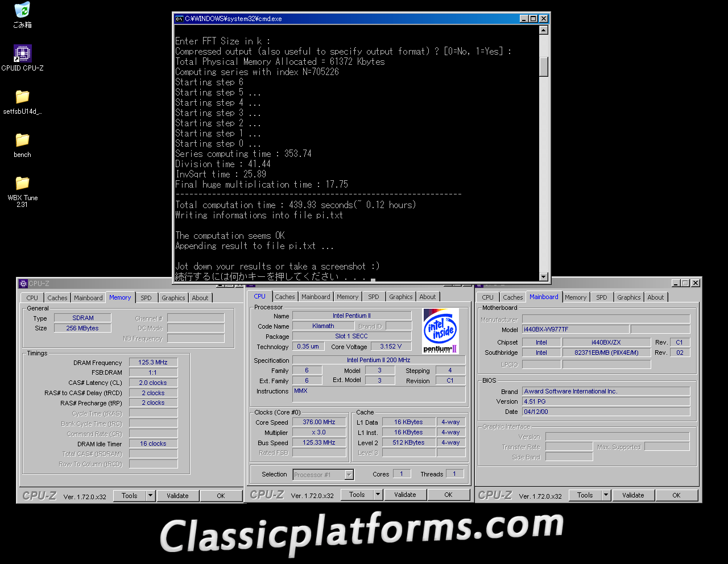Image resolution: width=728 pixels, height=564 pixels.
Task: Open About tab in left CPU-Z window
Action: [x=200, y=298]
